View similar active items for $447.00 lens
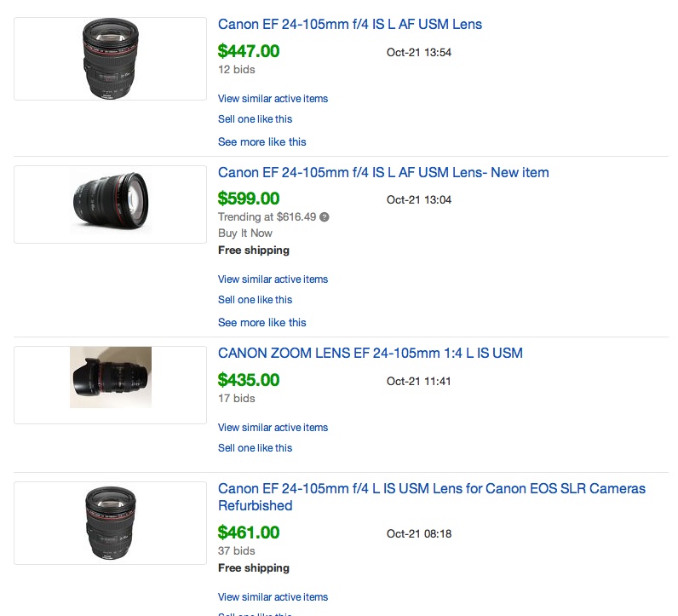 tap(273, 99)
